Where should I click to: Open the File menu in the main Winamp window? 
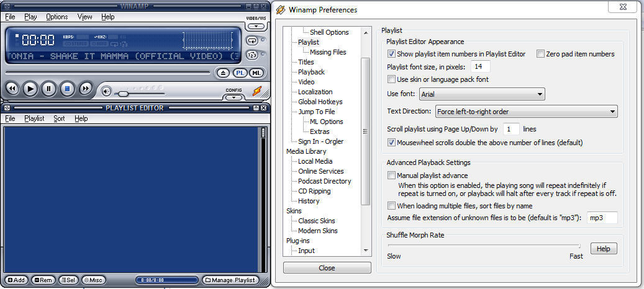(11, 17)
